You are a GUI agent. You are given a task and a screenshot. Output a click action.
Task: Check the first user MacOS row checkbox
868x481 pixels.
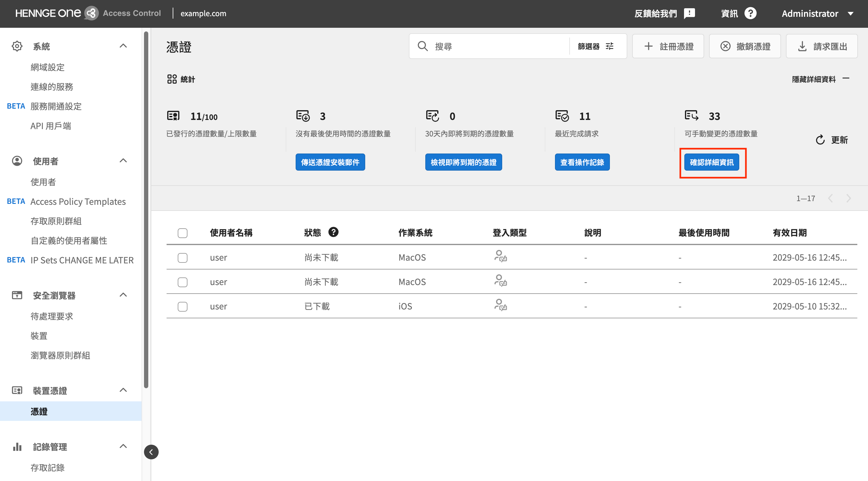pyautogui.click(x=182, y=258)
